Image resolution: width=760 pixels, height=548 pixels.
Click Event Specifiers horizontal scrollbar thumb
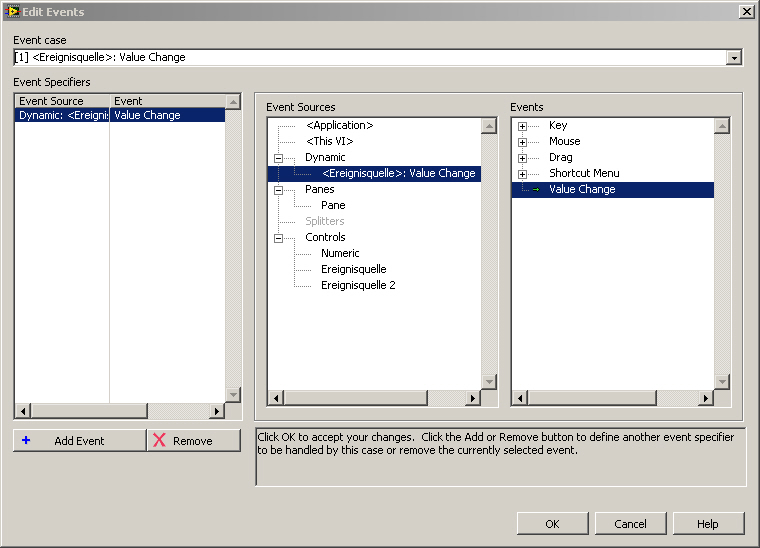click(x=89, y=411)
